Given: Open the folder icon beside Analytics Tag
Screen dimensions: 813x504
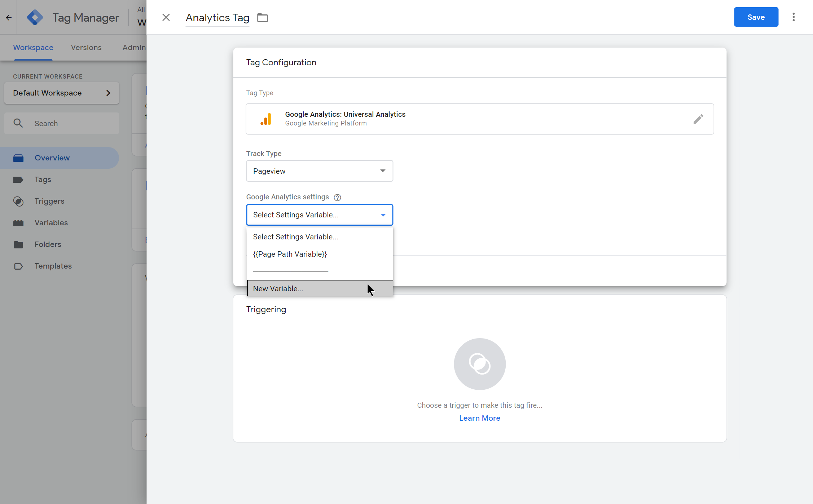Looking at the screenshot, I should point(263,18).
